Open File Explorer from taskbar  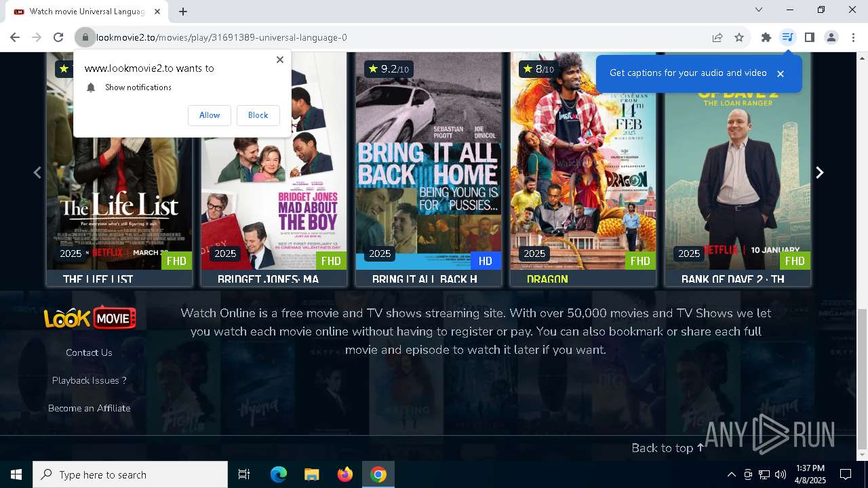click(x=312, y=474)
